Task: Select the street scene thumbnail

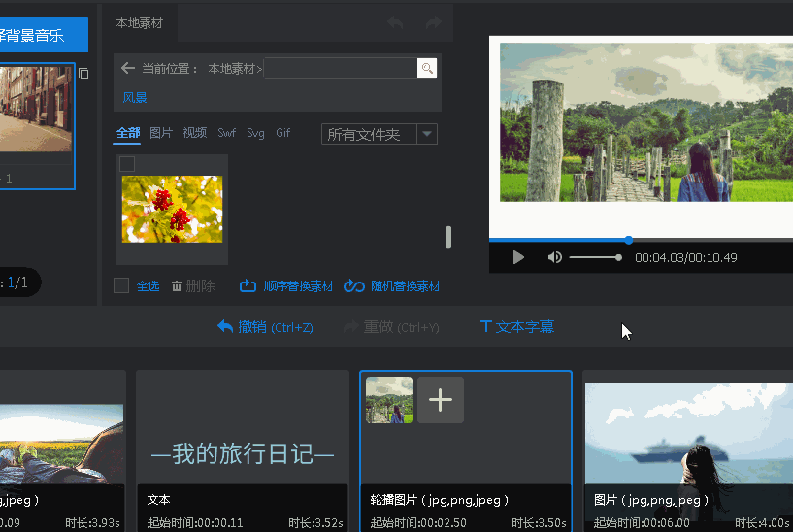Action: [35, 110]
